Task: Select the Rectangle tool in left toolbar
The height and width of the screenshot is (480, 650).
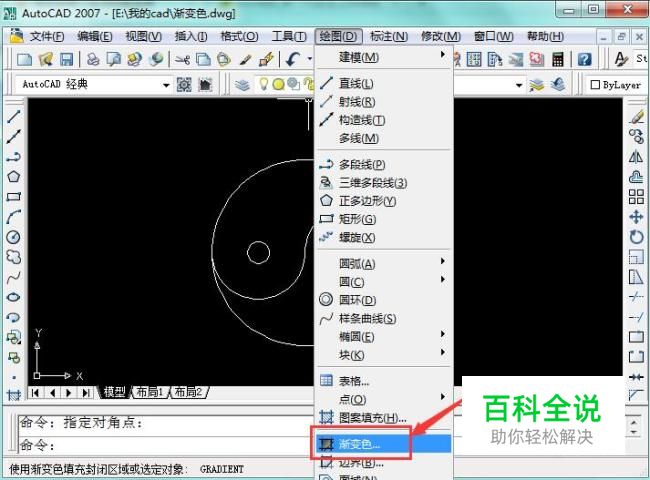Action: click(x=14, y=196)
